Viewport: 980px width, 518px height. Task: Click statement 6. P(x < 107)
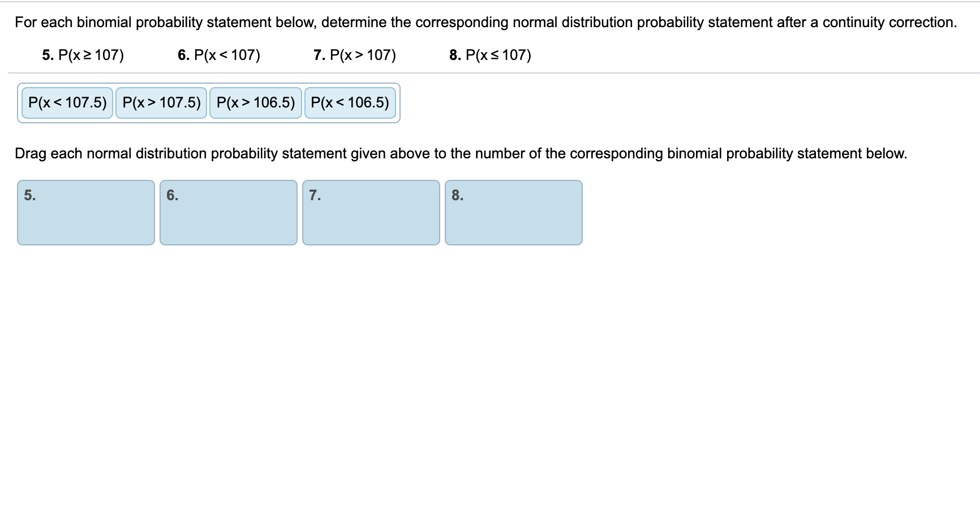pyautogui.click(x=219, y=55)
